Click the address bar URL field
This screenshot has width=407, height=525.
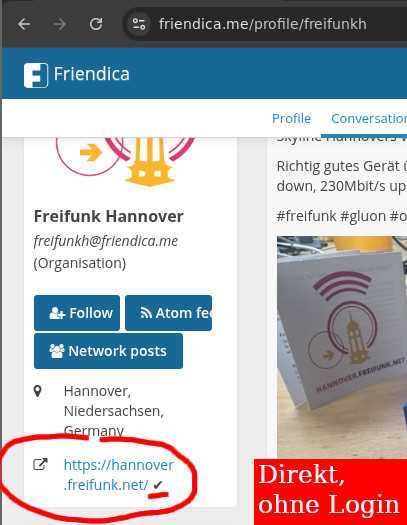(263, 24)
